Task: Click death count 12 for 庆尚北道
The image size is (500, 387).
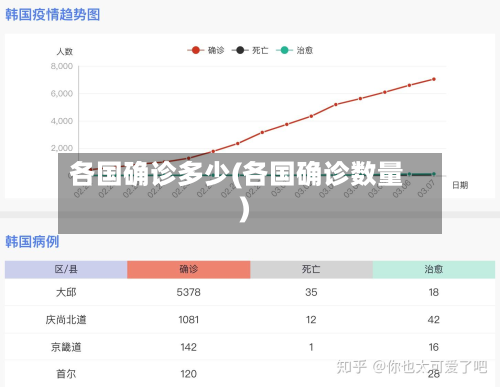Action: pos(311,320)
